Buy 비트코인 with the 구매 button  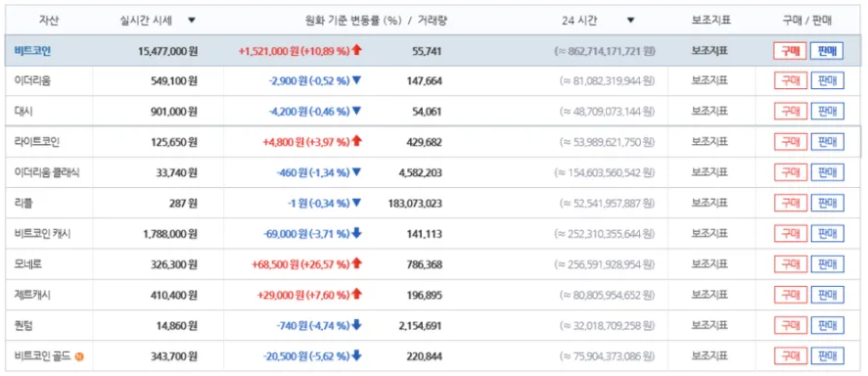click(x=790, y=51)
